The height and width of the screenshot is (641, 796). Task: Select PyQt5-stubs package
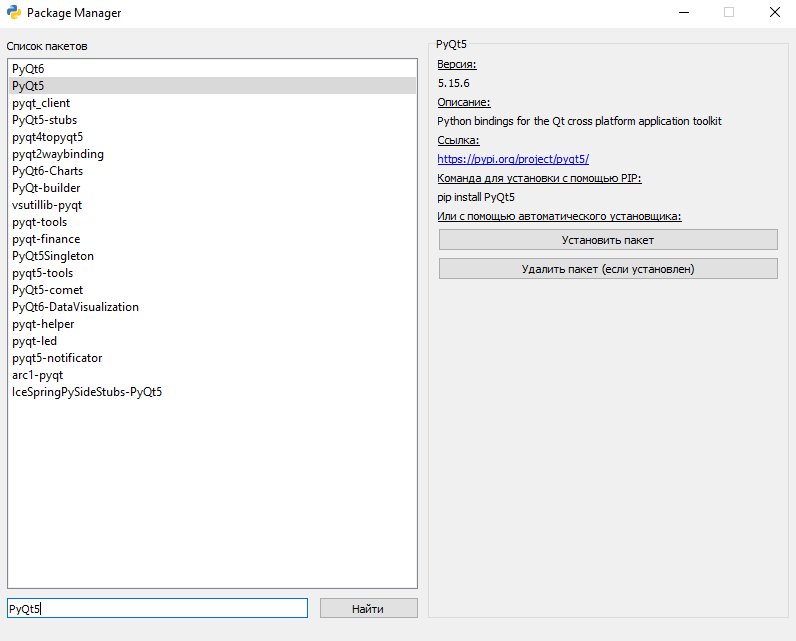[x=212, y=120]
